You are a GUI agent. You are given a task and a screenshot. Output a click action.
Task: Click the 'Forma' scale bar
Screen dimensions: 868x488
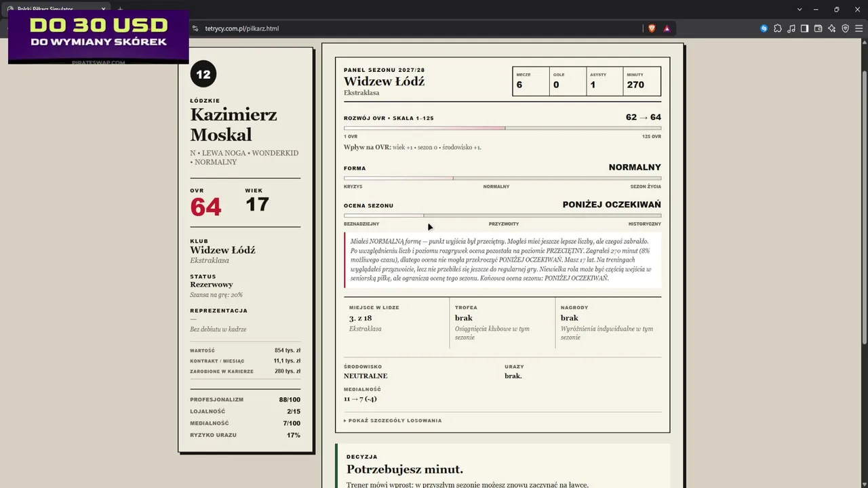pos(502,178)
